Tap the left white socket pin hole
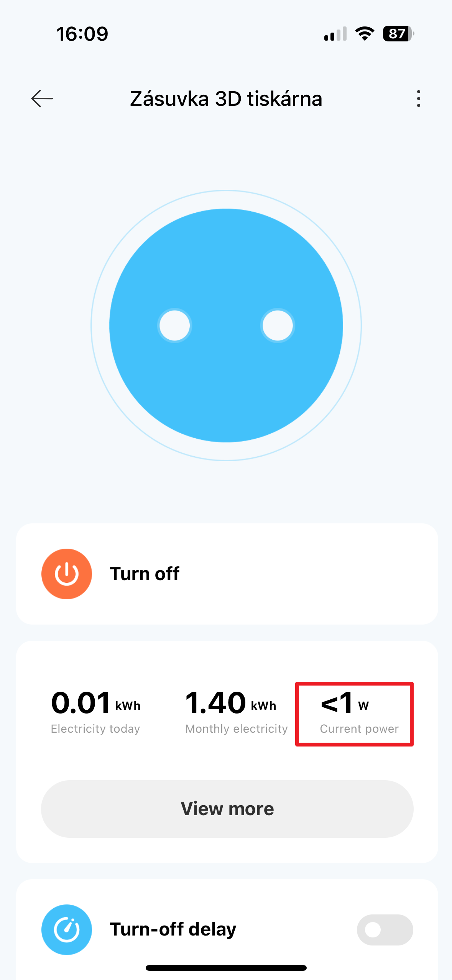This screenshot has width=452, height=980. 175,326
